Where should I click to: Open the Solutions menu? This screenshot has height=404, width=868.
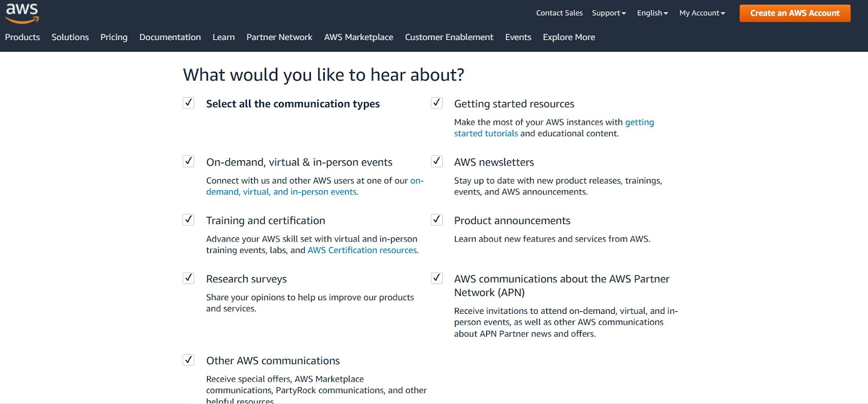(70, 37)
